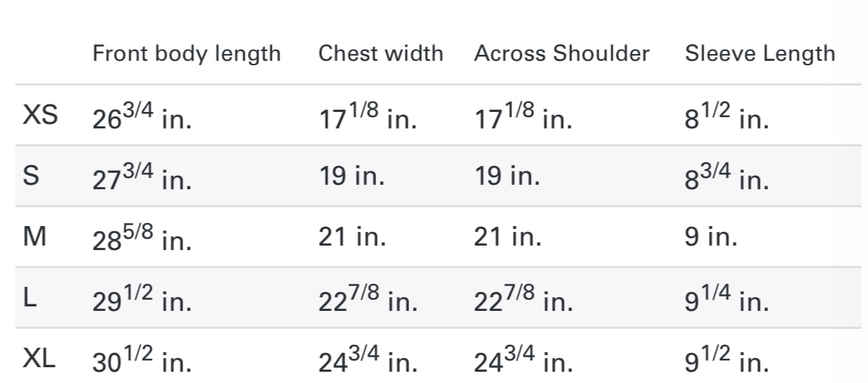Select the XL size row label
The image size is (868, 383).
coord(39,359)
